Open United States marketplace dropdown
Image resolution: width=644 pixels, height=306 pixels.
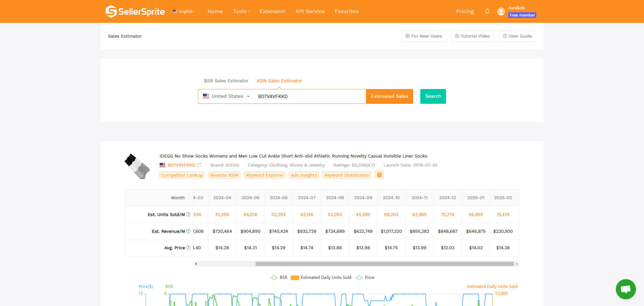click(x=226, y=96)
